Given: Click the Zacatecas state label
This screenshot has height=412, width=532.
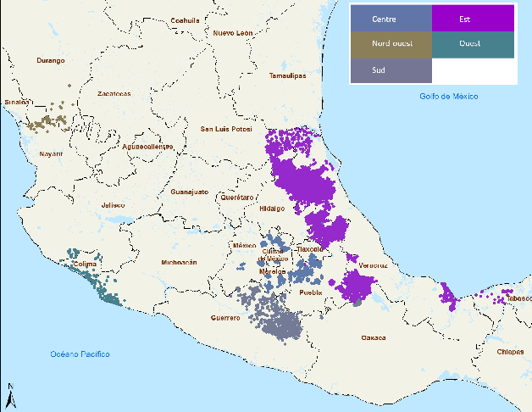Looking at the screenshot, I should tap(114, 94).
